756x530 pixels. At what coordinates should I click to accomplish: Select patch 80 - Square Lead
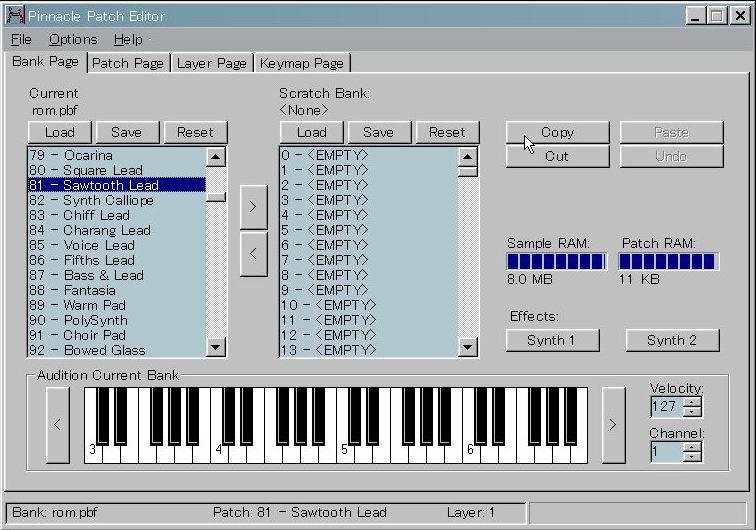tap(117, 170)
